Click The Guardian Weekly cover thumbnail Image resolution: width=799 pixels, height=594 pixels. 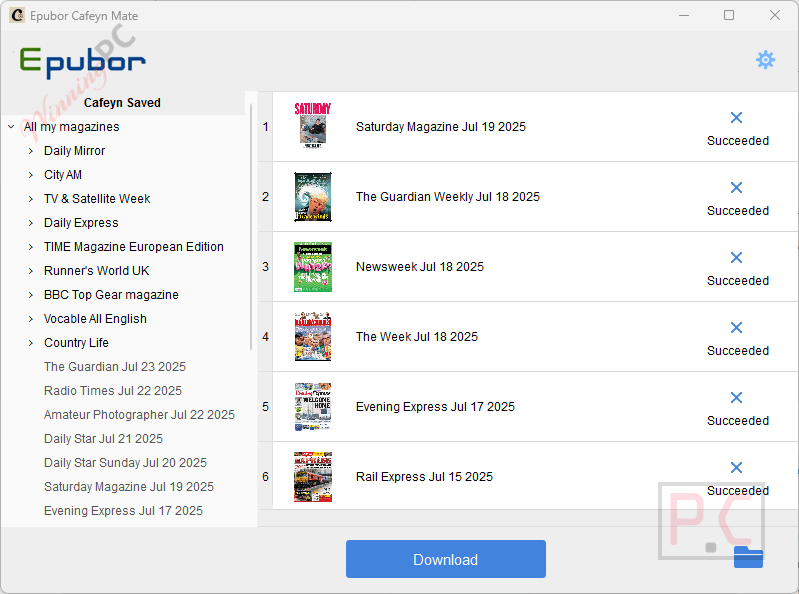click(x=313, y=197)
